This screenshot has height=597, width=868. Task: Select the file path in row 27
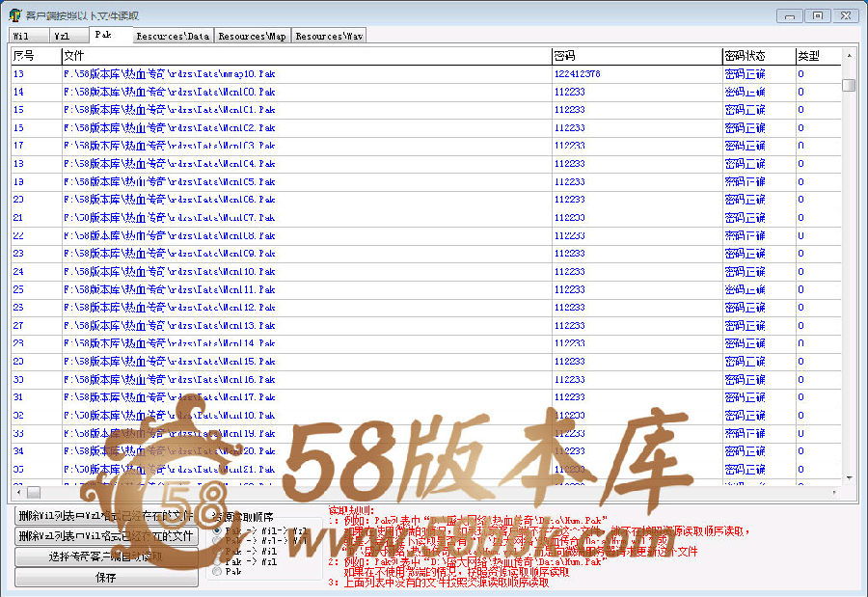pyautogui.click(x=170, y=326)
